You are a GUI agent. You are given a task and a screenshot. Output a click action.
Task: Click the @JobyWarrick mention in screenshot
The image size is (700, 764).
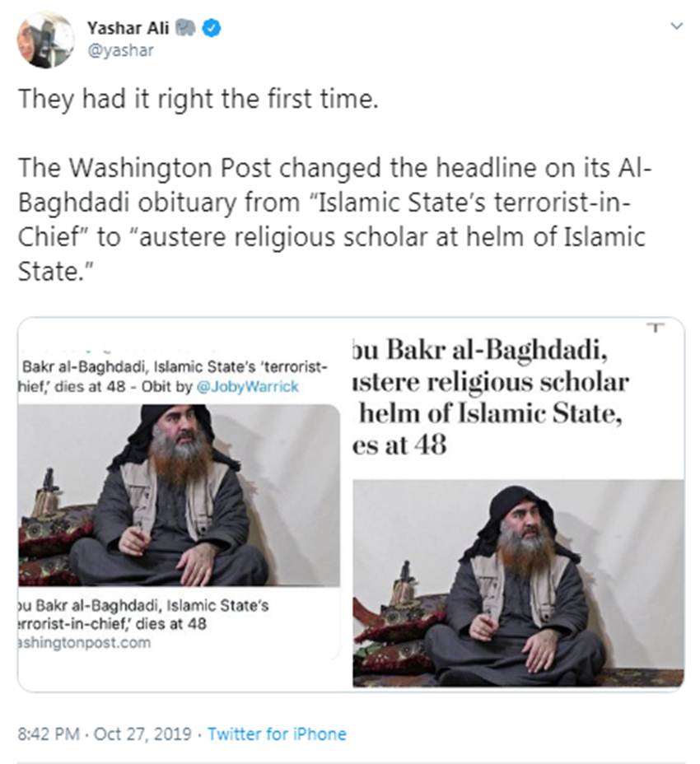(x=247, y=387)
